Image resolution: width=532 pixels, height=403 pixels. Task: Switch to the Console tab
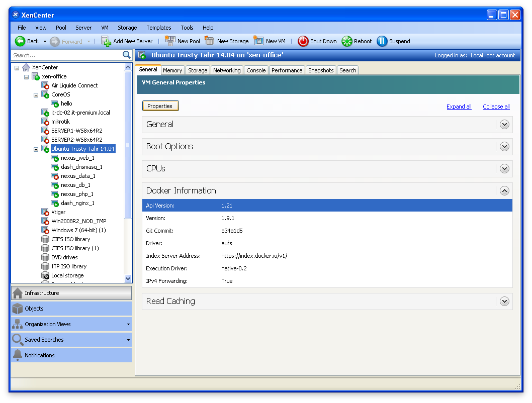(256, 70)
